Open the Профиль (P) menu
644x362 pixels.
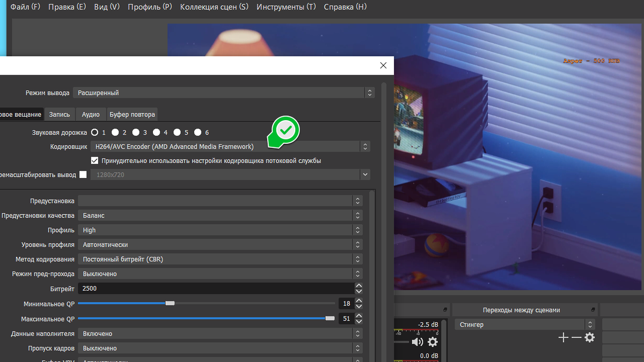[150, 7]
